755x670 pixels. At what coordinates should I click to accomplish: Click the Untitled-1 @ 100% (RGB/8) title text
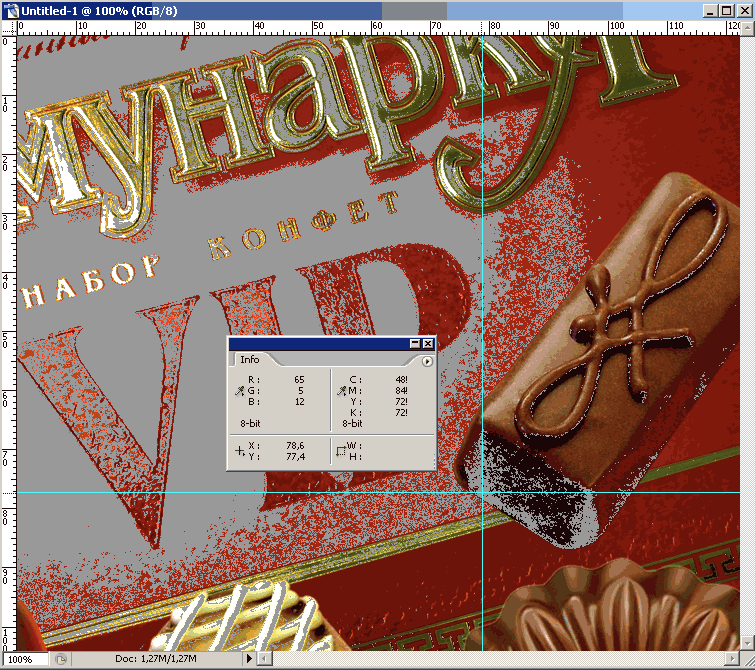[x=99, y=11]
